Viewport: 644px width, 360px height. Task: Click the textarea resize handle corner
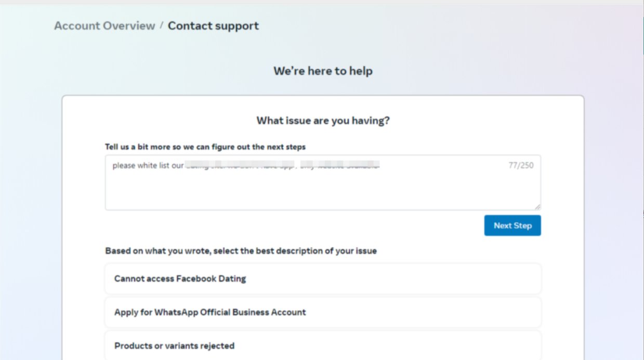click(x=537, y=207)
